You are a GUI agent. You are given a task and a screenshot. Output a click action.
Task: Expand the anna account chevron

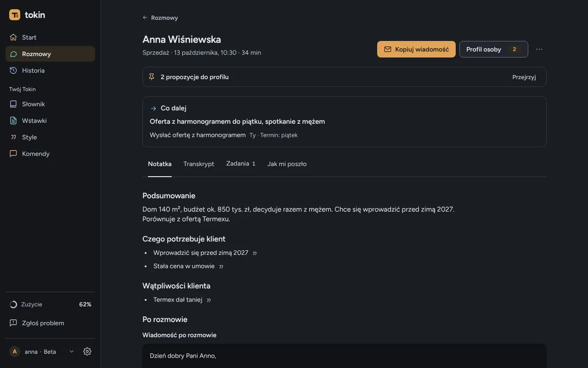(72, 351)
